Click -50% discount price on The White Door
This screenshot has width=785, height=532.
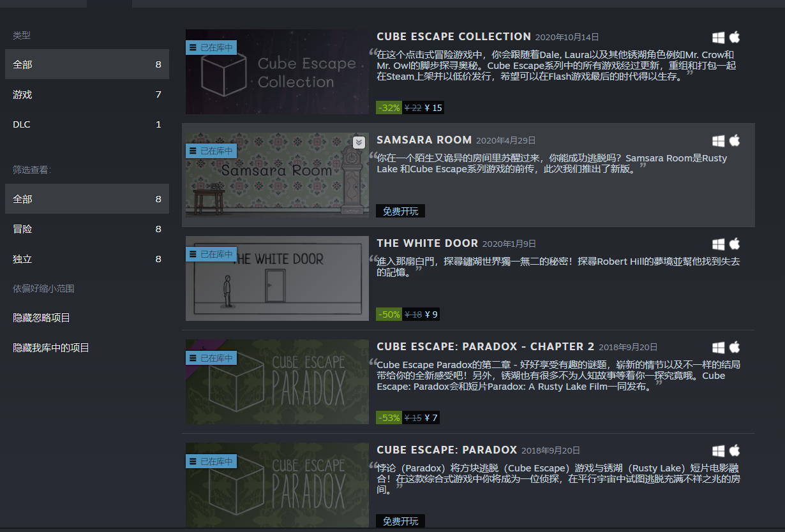[408, 314]
